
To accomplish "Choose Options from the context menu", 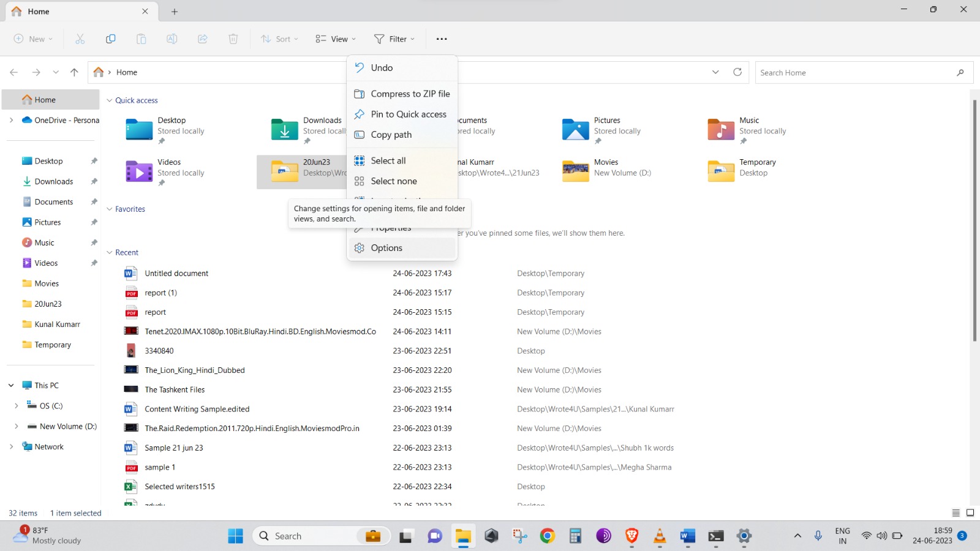I will (x=386, y=248).
